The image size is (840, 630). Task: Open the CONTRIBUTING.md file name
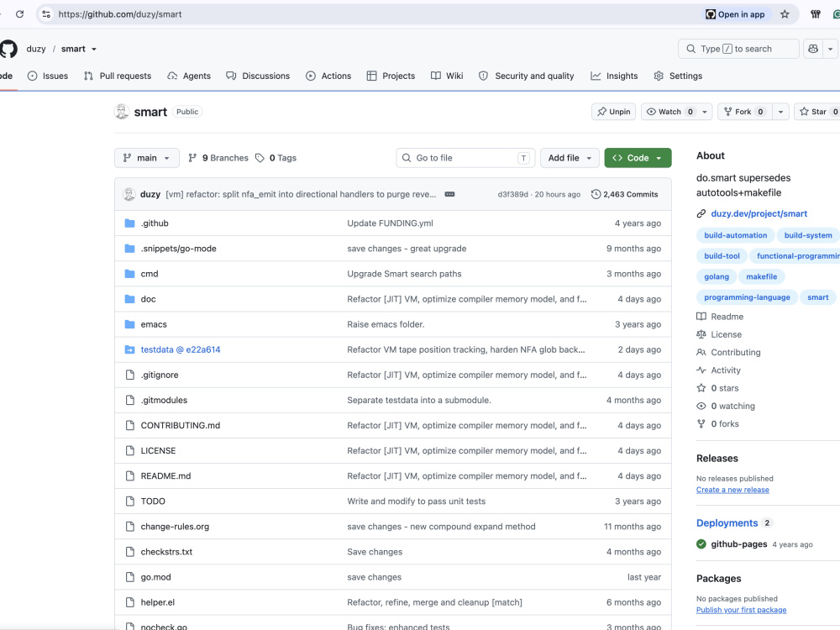(x=180, y=425)
